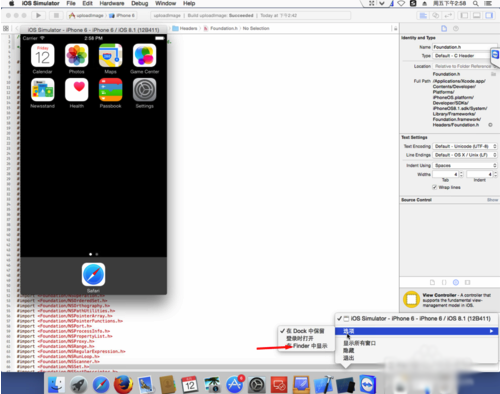Open the Hardware menu in menu bar
The width and height of the screenshot is (500, 394).
tap(112, 3)
